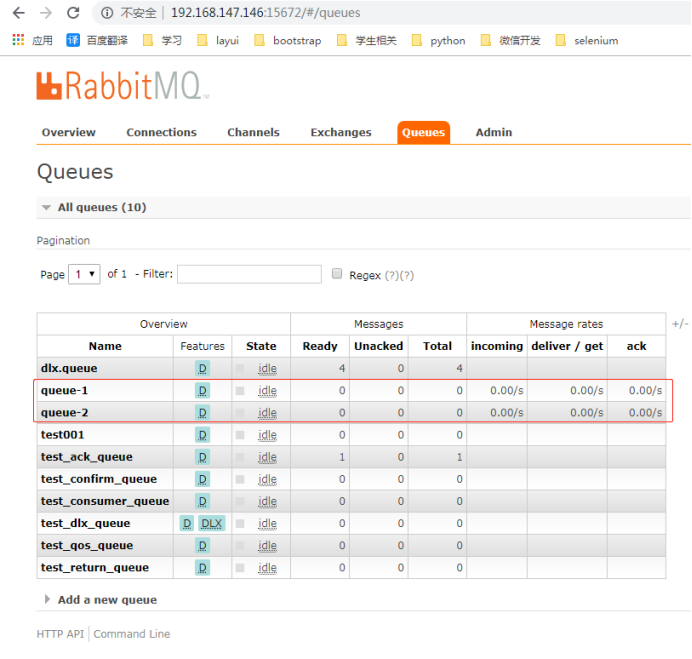Screen dimensions: 692x659
Task: Click the D badge for test_qos_queue
Action: (203, 546)
